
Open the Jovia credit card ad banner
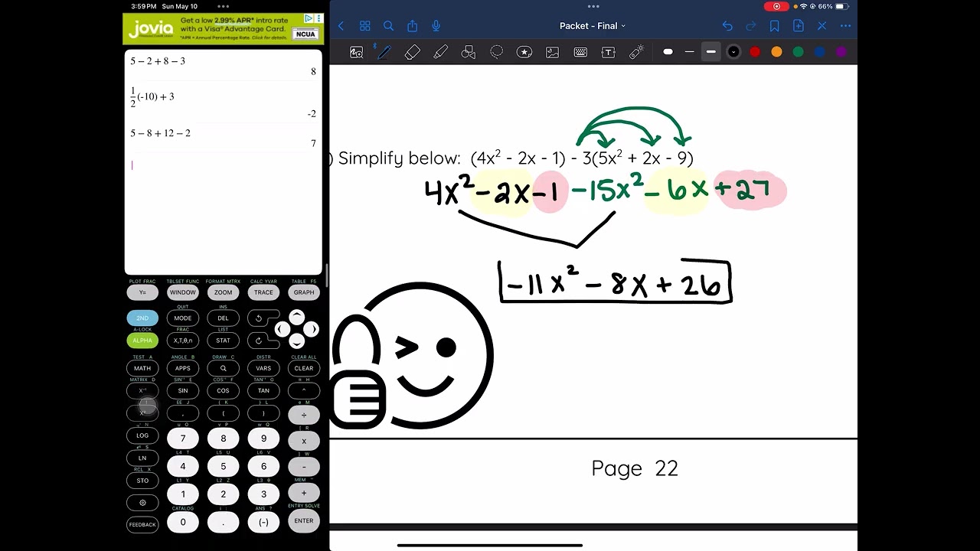tap(223, 28)
